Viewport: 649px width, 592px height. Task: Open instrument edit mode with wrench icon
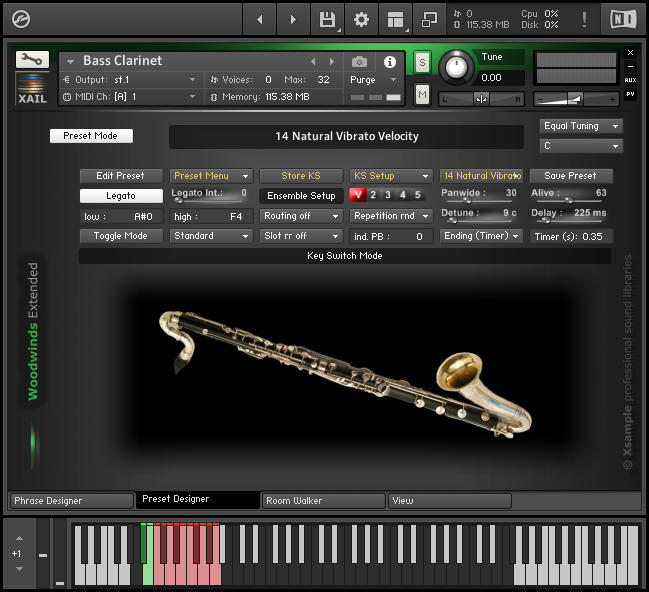(x=32, y=60)
